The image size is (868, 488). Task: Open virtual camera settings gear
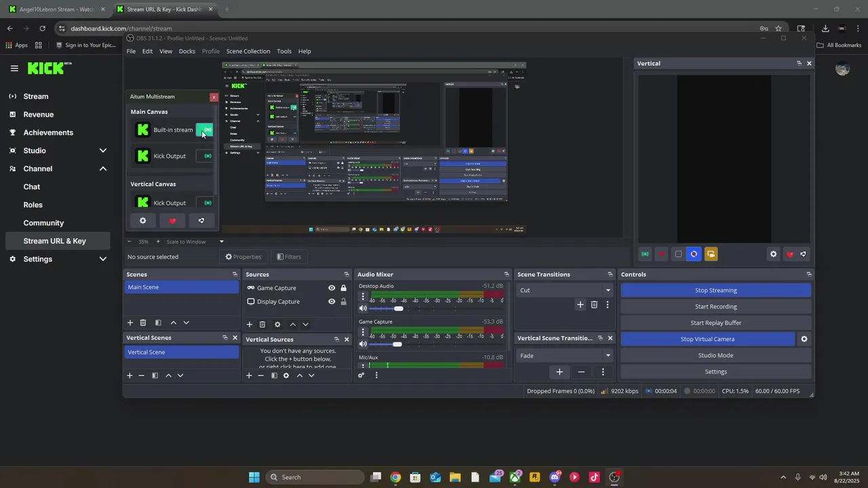pos(804,339)
